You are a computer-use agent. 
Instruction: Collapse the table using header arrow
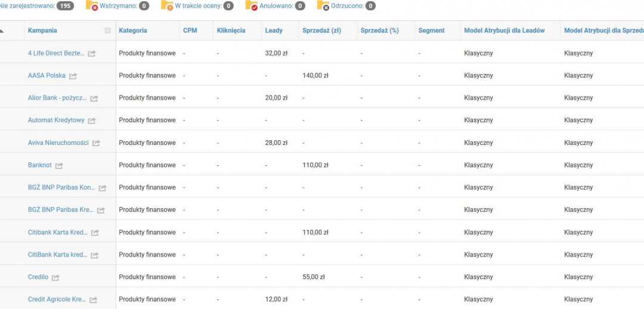2,30
